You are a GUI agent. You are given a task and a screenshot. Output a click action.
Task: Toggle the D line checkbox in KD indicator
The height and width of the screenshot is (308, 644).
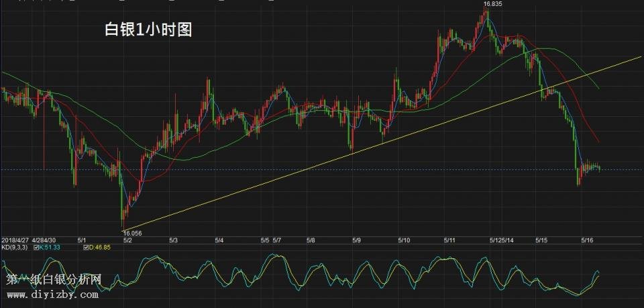[x=87, y=247]
